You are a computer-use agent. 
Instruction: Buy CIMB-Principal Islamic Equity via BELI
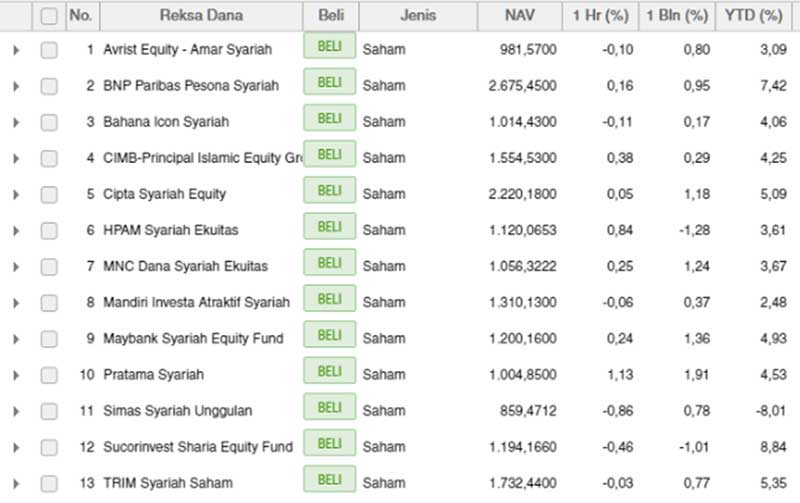[x=330, y=155]
